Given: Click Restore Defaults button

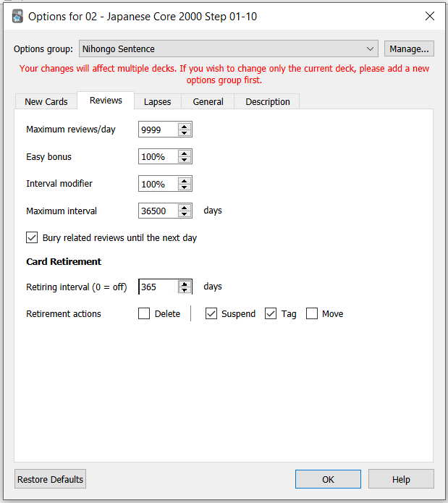Looking at the screenshot, I should click(51, 479).
